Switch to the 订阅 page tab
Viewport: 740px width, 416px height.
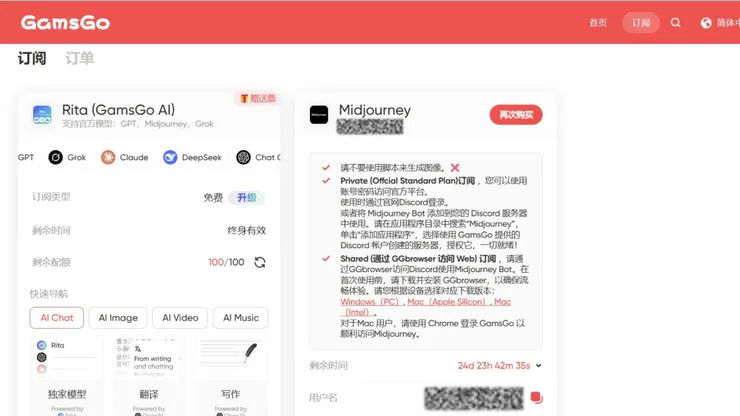[32, 59]
